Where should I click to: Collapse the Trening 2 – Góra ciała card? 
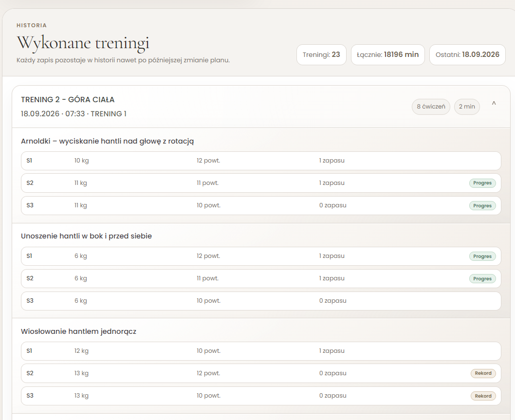pyautogui.click(x=494, y=104)
